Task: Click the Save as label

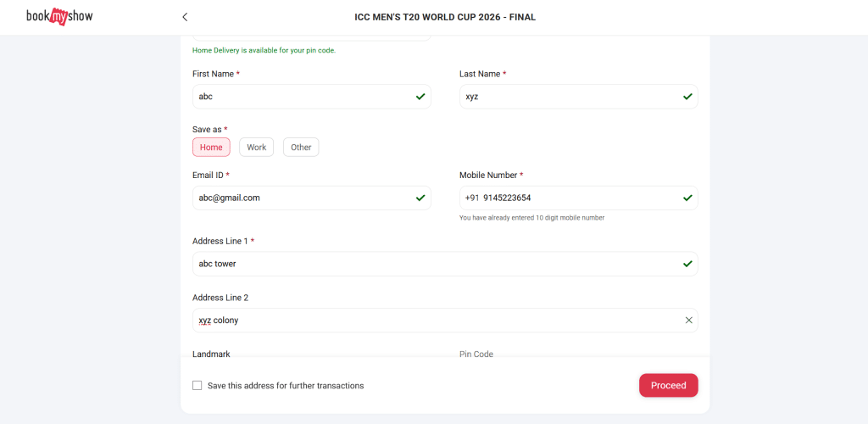Action: click(x=210, y=130)
